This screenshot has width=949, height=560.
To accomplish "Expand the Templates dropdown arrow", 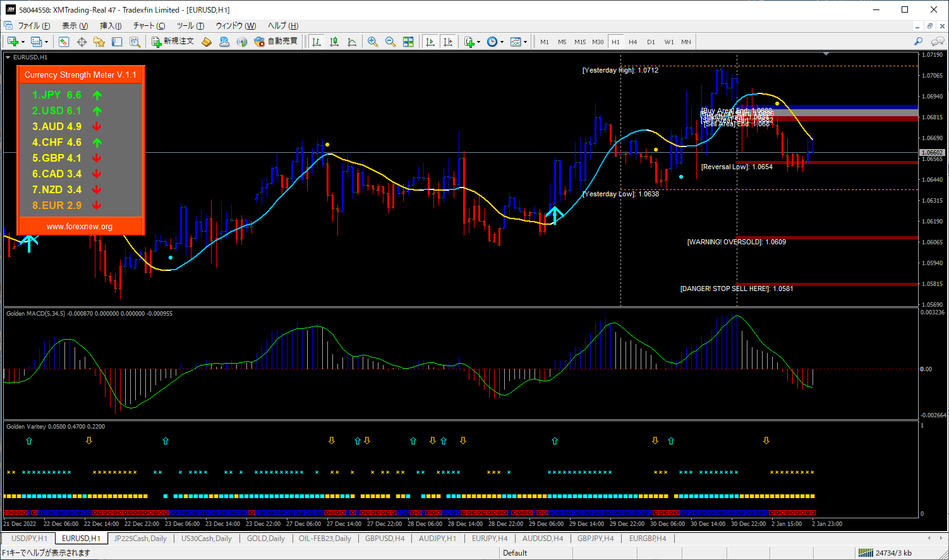I will (525, 42).
